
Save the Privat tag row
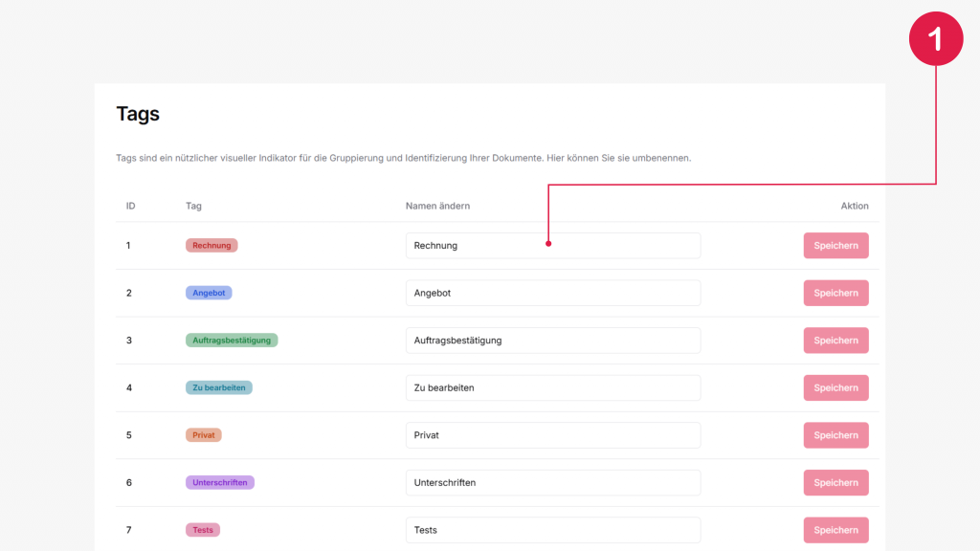coord(835,435)
